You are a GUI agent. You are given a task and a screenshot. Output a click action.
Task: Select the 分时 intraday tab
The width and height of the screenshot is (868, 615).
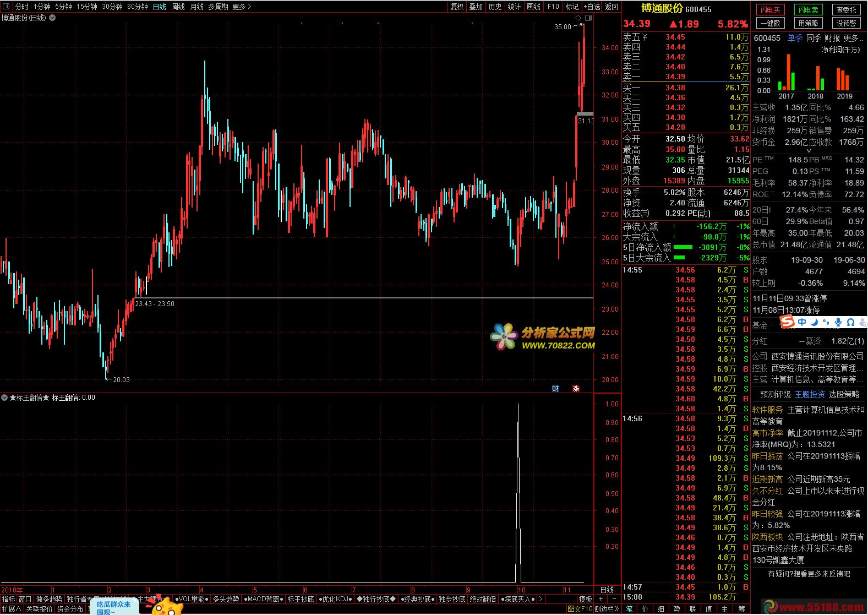(21, 7)
